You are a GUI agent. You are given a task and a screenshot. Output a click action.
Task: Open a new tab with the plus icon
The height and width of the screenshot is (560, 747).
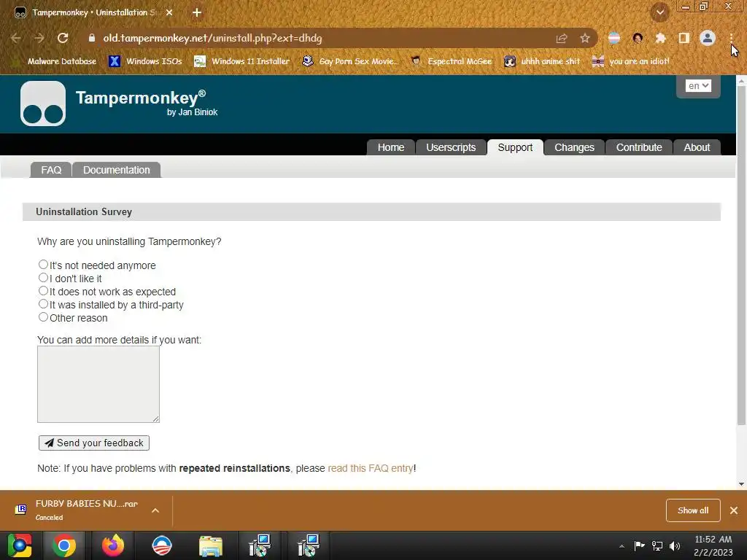click(197, 12)
